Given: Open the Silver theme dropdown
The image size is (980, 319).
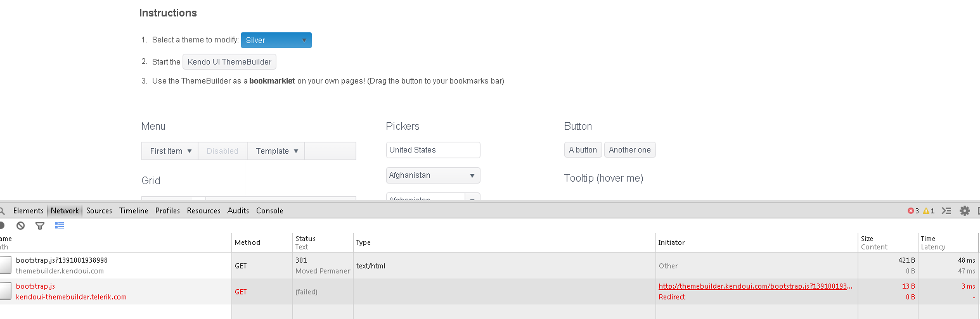Looking at the screenshot, I should [x=276, y=41].
